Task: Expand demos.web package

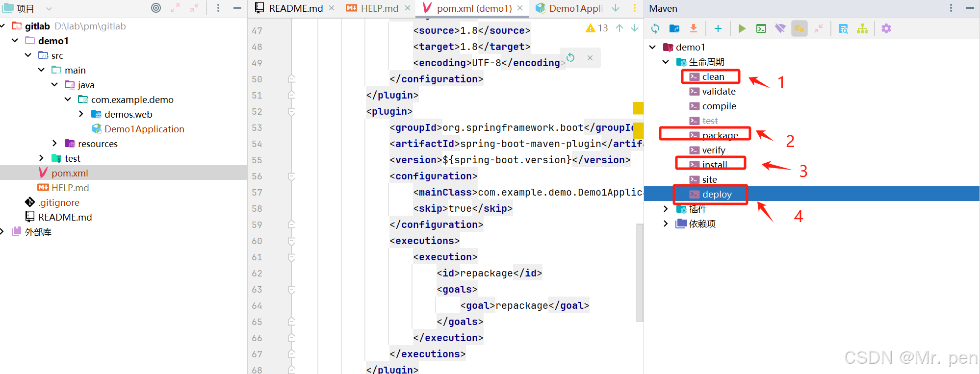Action: [x=81, y=114]
